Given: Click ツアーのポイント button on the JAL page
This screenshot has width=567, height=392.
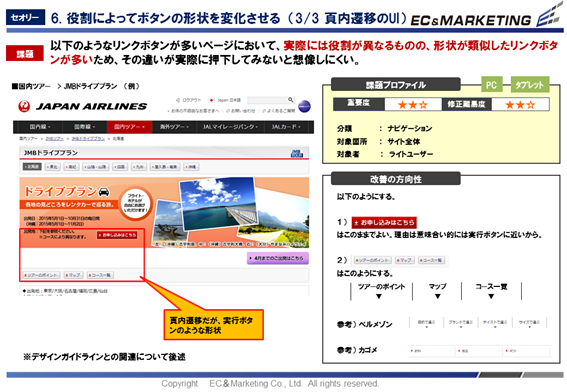Looking at the screenshot, I should coord(41,275).
